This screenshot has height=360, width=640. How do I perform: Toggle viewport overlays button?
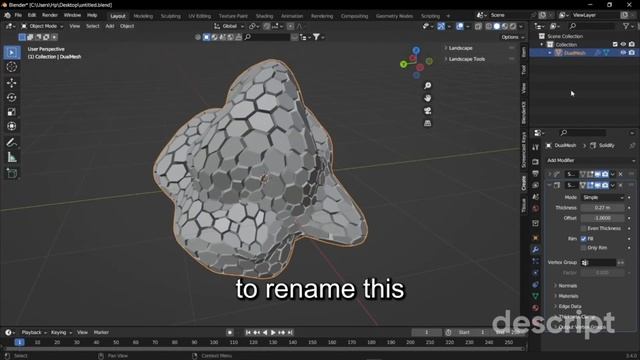pos(460,26)
